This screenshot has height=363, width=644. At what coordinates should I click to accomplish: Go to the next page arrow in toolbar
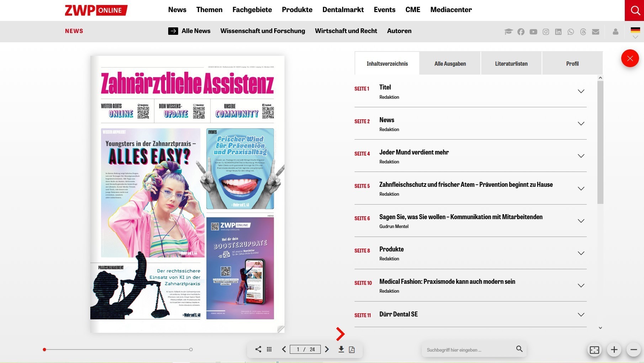click(327, 350)
